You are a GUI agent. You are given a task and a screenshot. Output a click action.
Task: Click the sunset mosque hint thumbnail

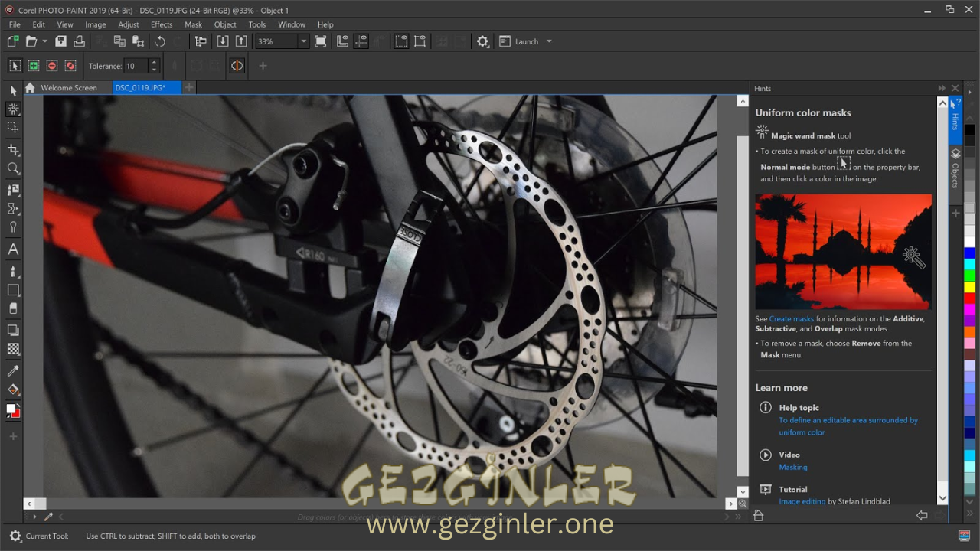coord(843,252)
